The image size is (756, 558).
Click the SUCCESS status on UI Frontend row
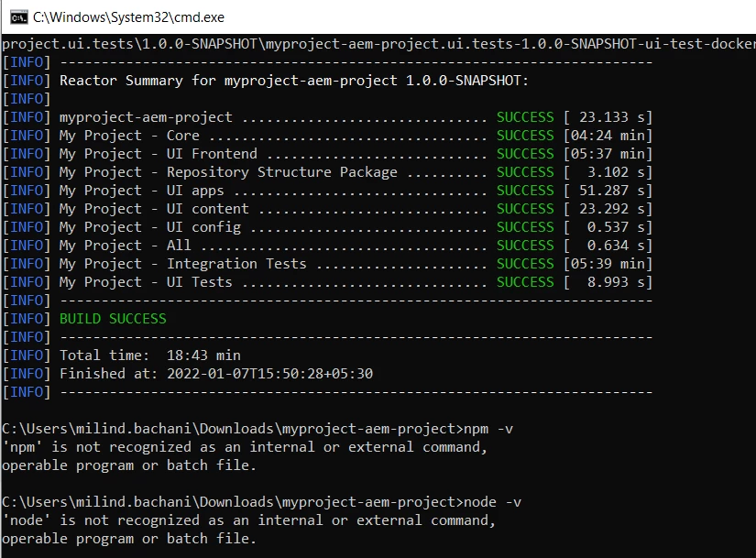pyautogui.click(x=525, y=154)
